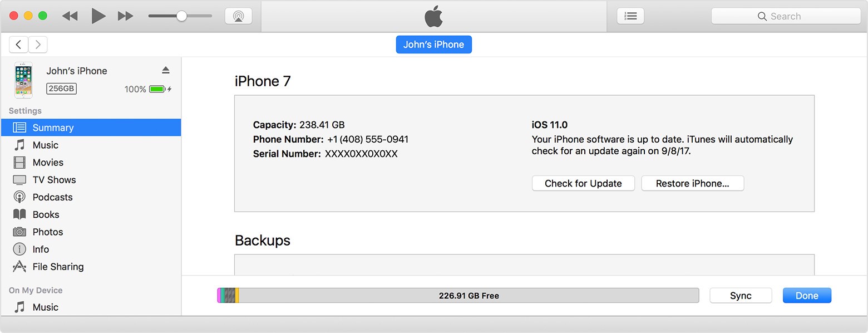868x333 pixels.
Task: Select TV Shows in the sidebar
Action: 54,180
